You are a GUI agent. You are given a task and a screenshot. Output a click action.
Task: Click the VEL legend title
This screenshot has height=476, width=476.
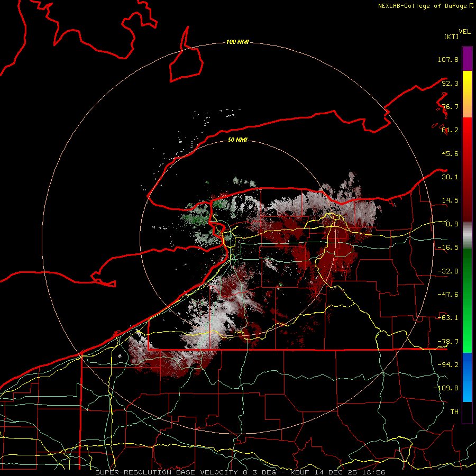pos(464,32)
